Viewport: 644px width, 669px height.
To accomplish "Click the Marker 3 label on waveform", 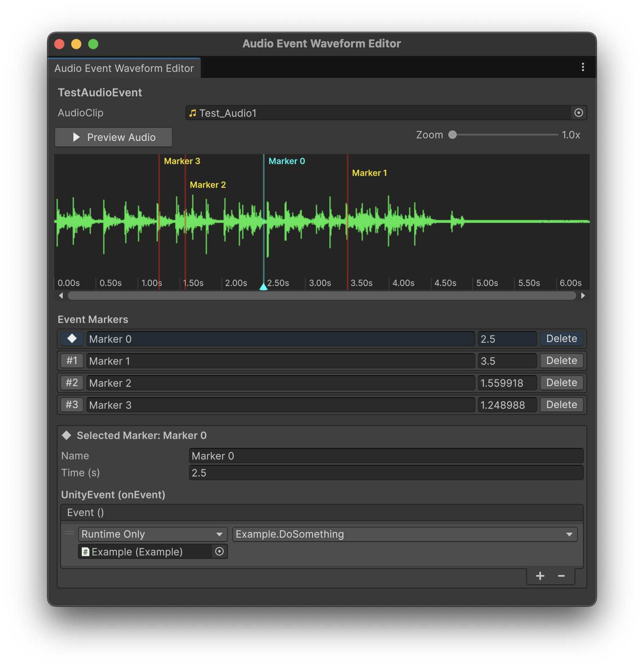I will [182, 161].
